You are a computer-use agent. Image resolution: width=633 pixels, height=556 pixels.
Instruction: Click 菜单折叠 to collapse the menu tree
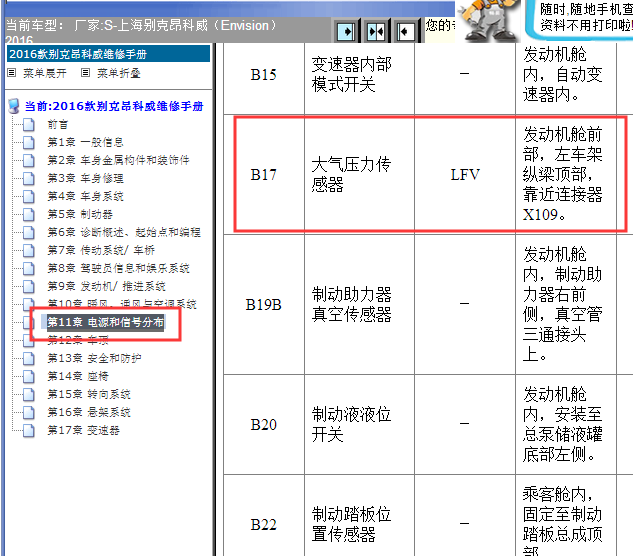coord(114,73)
